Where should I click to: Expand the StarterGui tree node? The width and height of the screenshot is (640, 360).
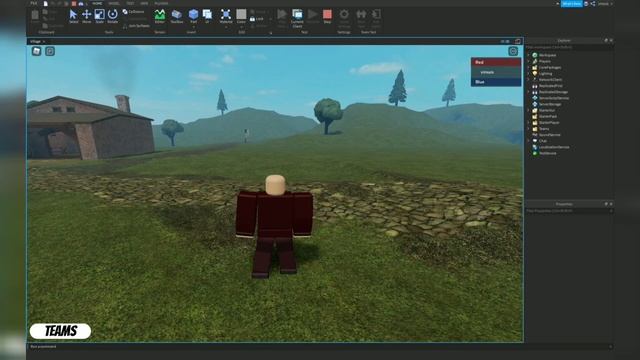pyautogui.click(x=529, y=110)
